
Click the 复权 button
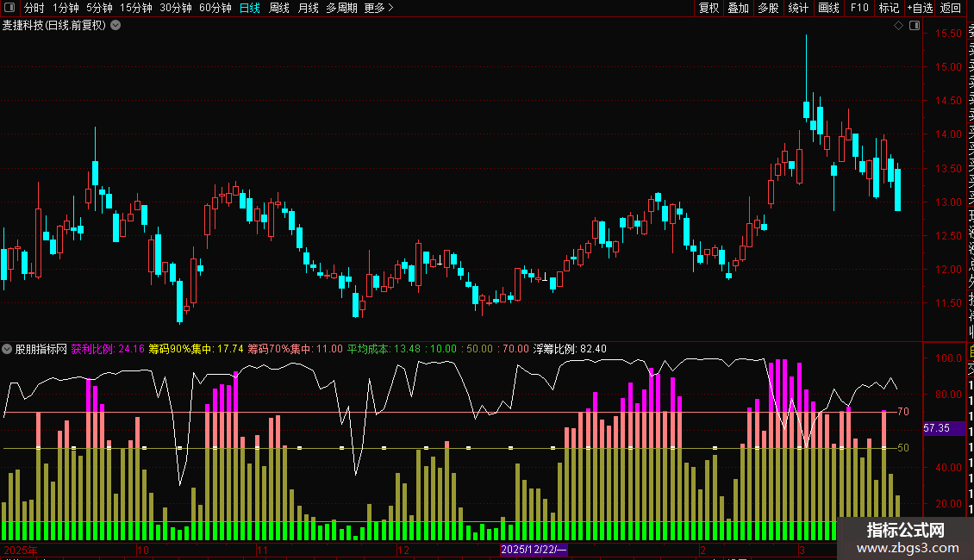point(709,8)
